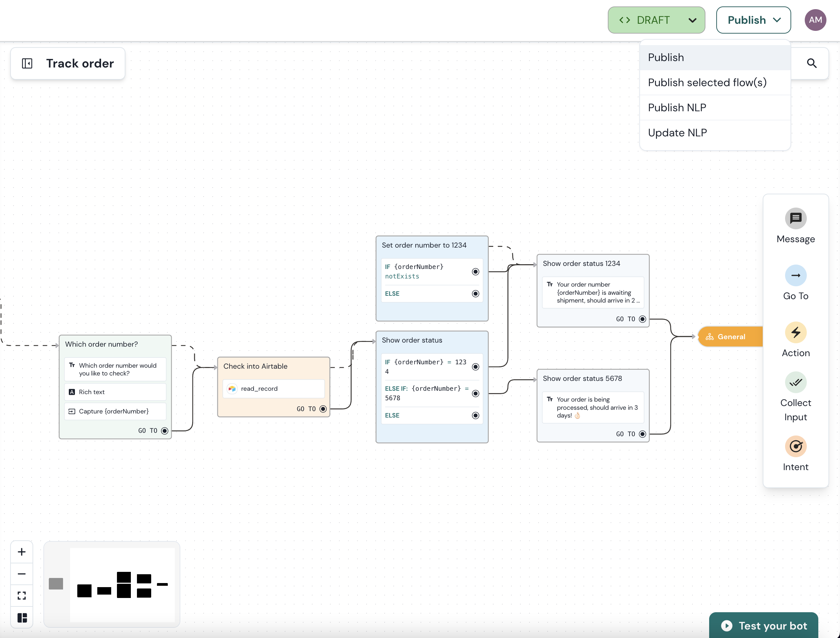Click GO TO port of Check into Airtable
Viewport: 840px width, 638px height.
(x=323, y=409)
